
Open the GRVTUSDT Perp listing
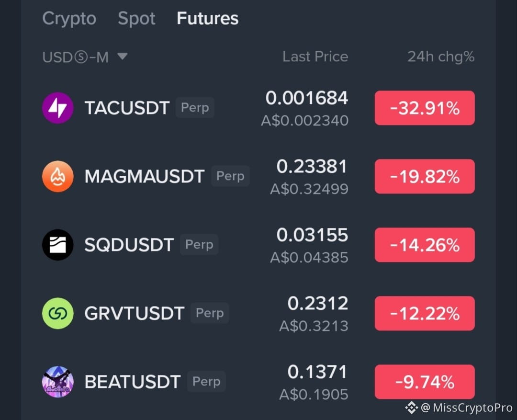tap(258, 313)
